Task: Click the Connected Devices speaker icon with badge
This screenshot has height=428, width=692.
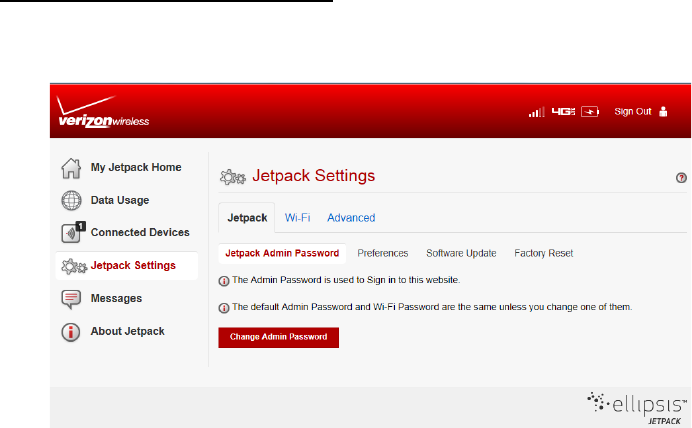Action: (73, 232)
